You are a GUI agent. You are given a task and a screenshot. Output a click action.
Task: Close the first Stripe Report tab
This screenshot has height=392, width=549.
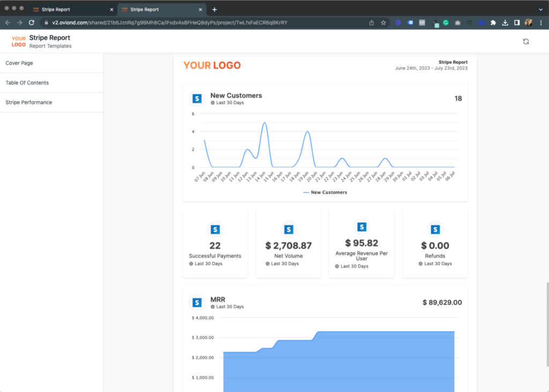[x=112, y=10]
